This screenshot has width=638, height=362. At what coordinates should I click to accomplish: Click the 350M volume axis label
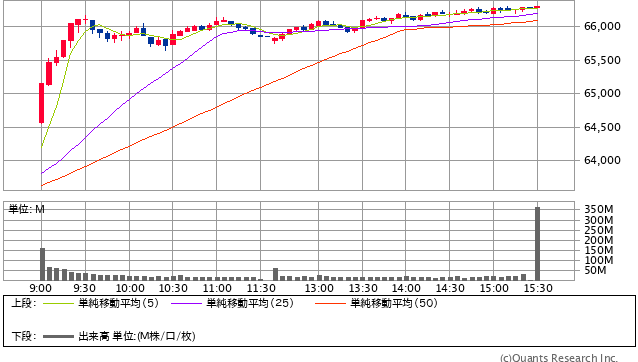(x=599, y=209)
